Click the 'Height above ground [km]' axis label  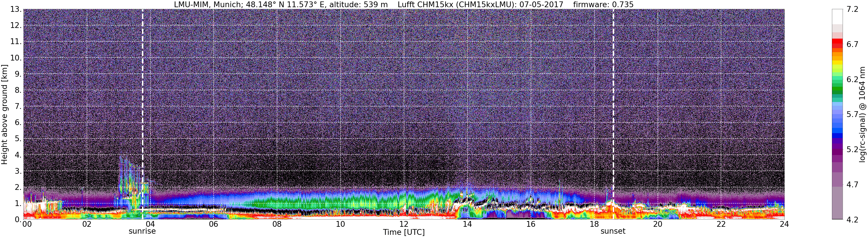pyautogui.click(x=4, y=114)
